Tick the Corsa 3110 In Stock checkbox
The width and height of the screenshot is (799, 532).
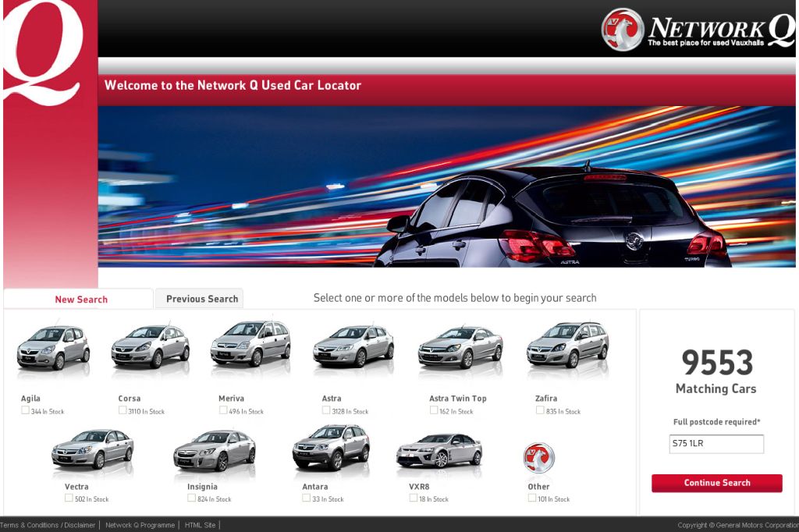pos(123,410)
